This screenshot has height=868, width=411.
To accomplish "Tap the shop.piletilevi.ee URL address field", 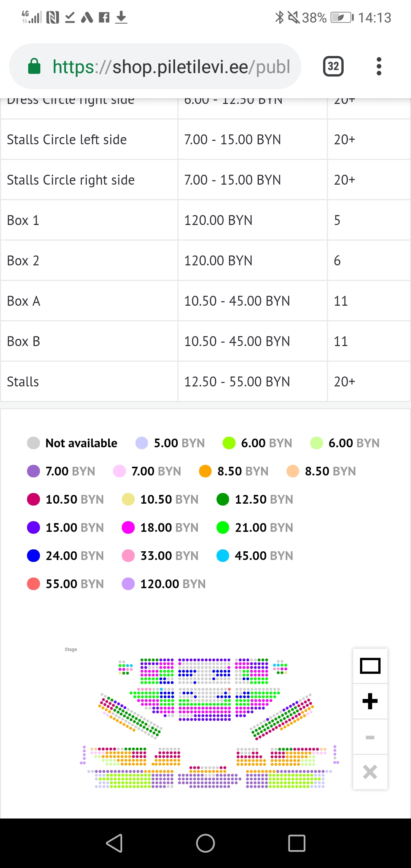I will pos(171,67).
